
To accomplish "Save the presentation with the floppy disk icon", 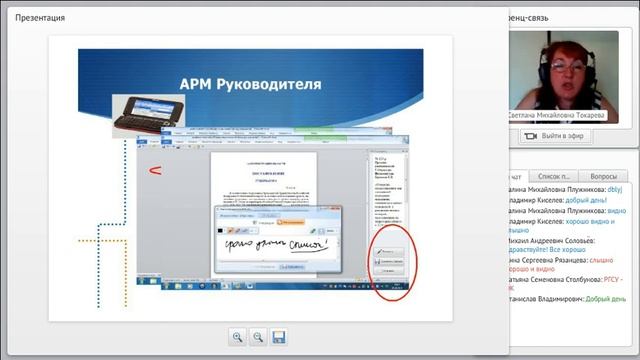I will [x=278, y=337].
